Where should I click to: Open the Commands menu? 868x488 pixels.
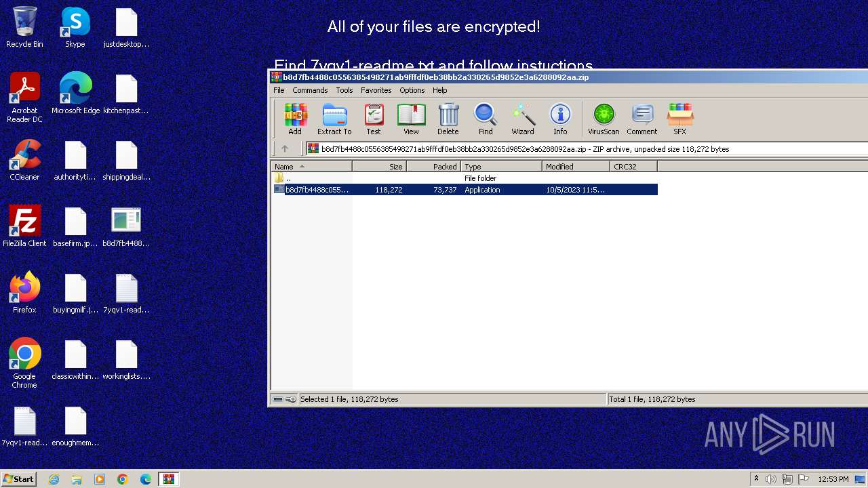coord(310,90)
